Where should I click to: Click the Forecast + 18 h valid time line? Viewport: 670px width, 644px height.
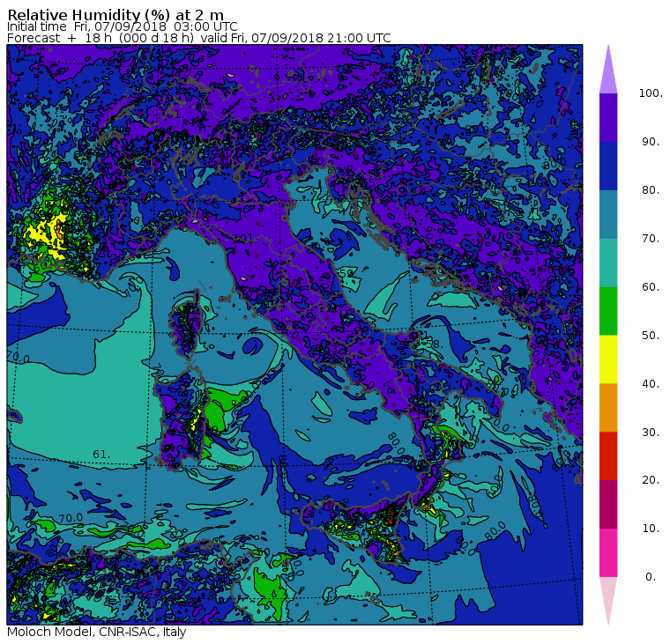point(199,38)
